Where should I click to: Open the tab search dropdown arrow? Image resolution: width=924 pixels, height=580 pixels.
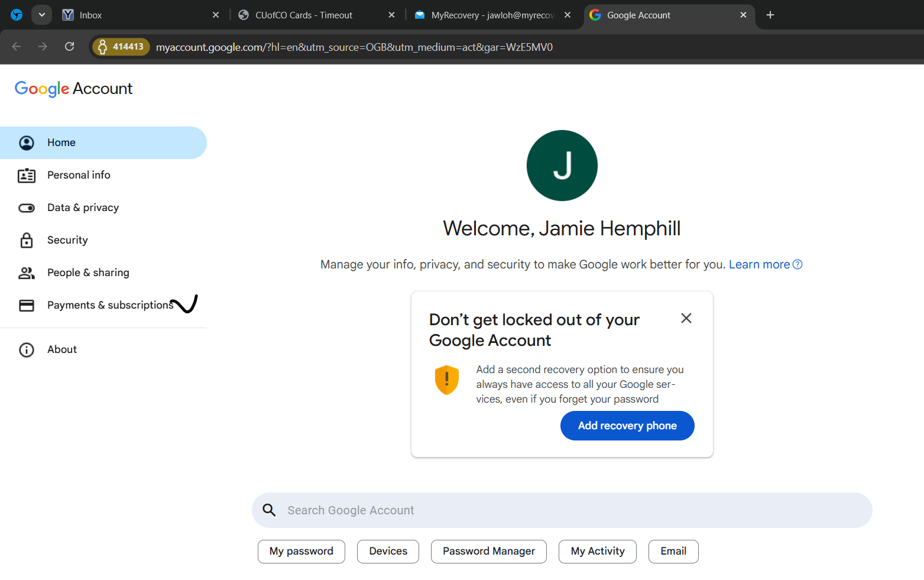41,15
